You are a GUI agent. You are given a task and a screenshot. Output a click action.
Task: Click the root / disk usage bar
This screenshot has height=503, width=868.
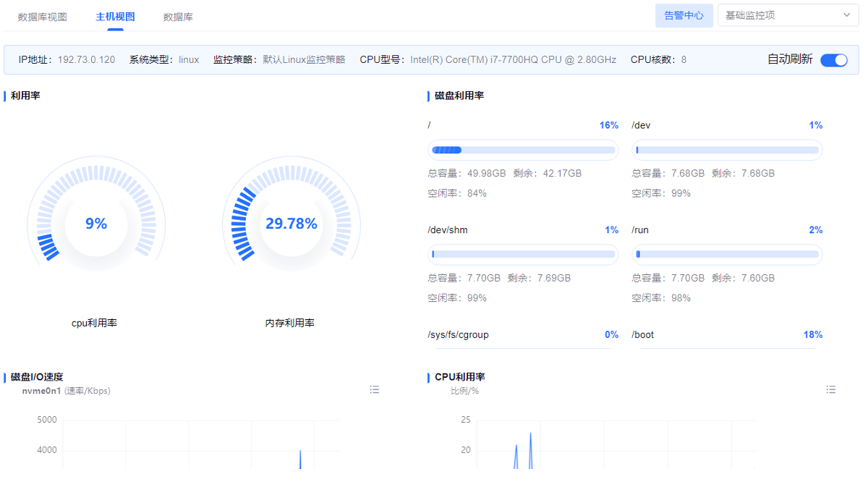tap(523, 151)
